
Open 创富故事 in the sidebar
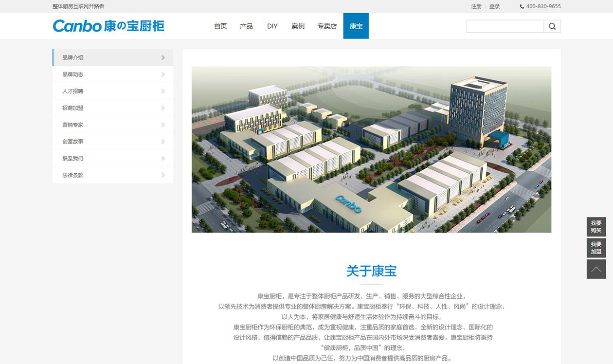point(113,142)
